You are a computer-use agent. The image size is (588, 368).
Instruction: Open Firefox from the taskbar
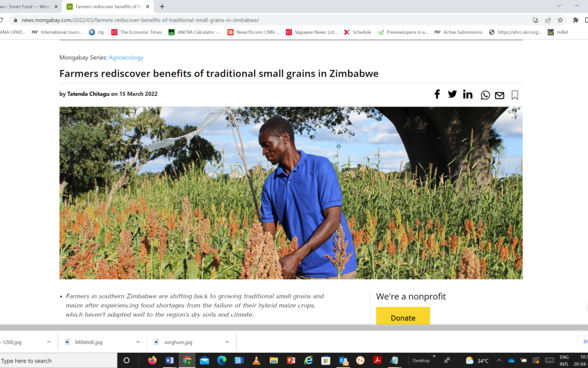tap(152, 360)
